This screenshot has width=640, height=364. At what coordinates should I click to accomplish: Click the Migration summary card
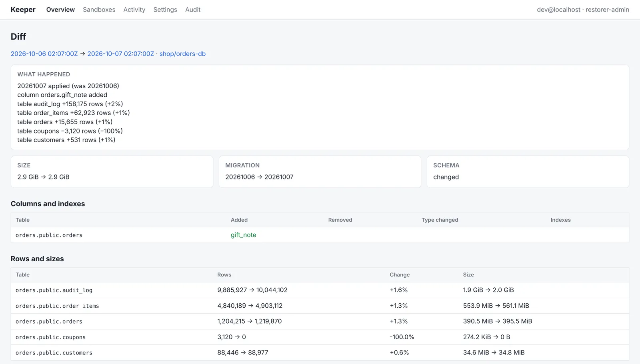(x=320, y=172)
